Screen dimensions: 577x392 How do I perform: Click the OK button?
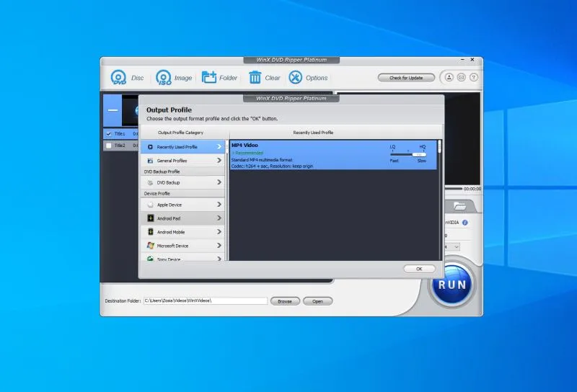tap(419, 269)
